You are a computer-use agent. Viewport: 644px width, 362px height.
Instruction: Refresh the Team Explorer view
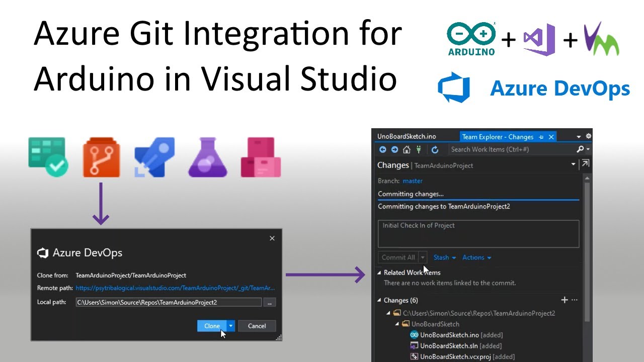tap(435, 149)
